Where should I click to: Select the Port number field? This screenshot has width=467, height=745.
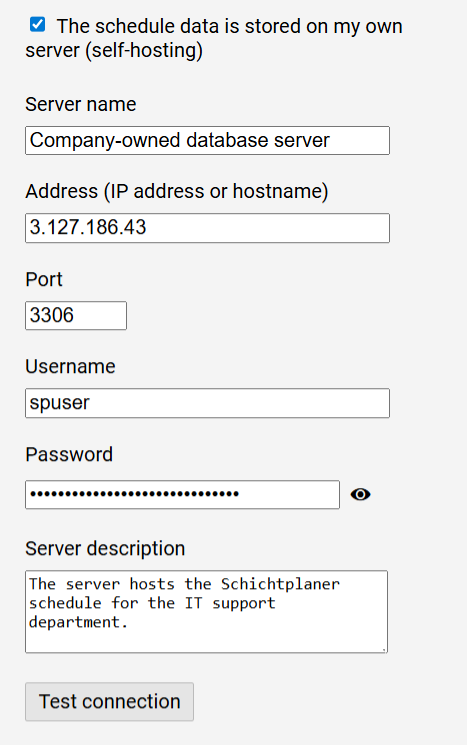[76, 315]
